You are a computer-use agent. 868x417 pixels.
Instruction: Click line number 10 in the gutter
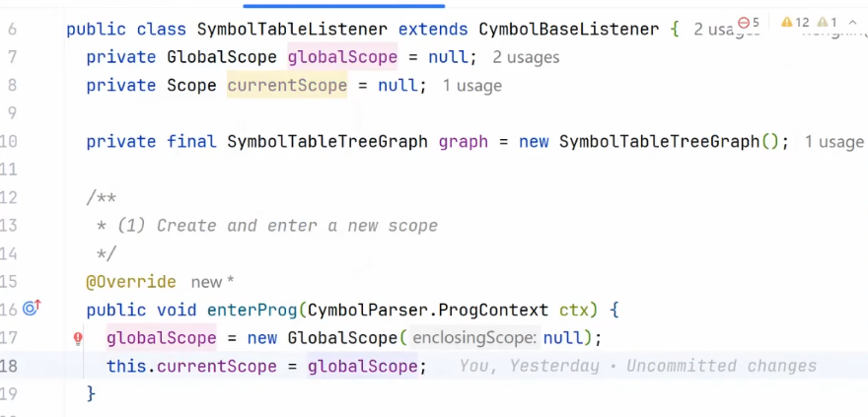click(x=9, y=142)
